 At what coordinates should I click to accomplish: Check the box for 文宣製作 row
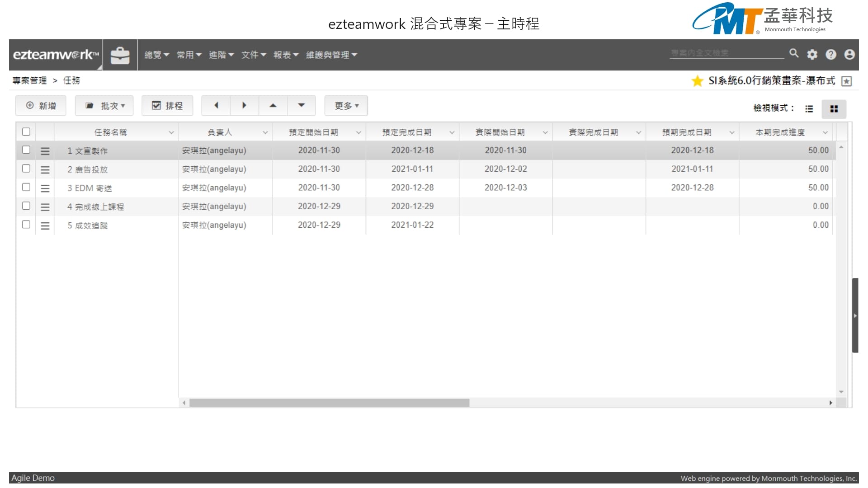click(x=26, y=150)
